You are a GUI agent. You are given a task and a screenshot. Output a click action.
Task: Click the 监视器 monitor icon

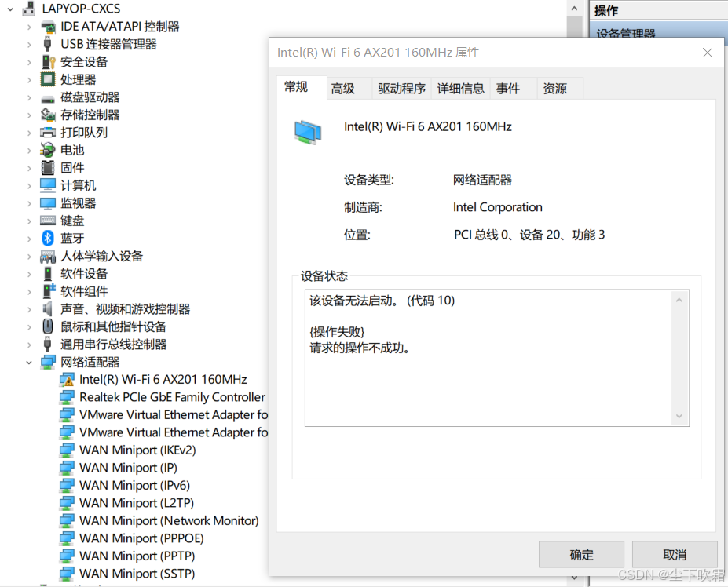tap(48, 203)
